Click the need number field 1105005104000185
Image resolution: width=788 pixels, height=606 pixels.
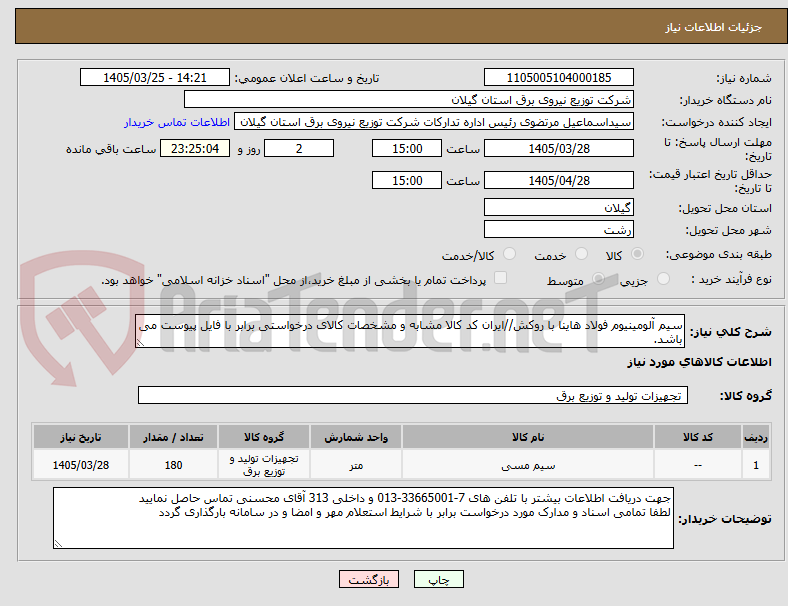(x=558, y=77)
